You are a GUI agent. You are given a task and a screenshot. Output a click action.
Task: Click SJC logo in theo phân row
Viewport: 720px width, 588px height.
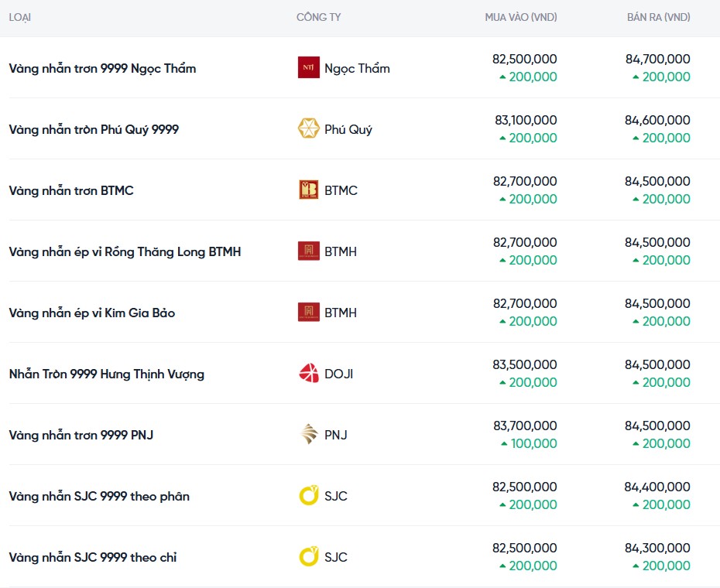[x=308, y=496]
